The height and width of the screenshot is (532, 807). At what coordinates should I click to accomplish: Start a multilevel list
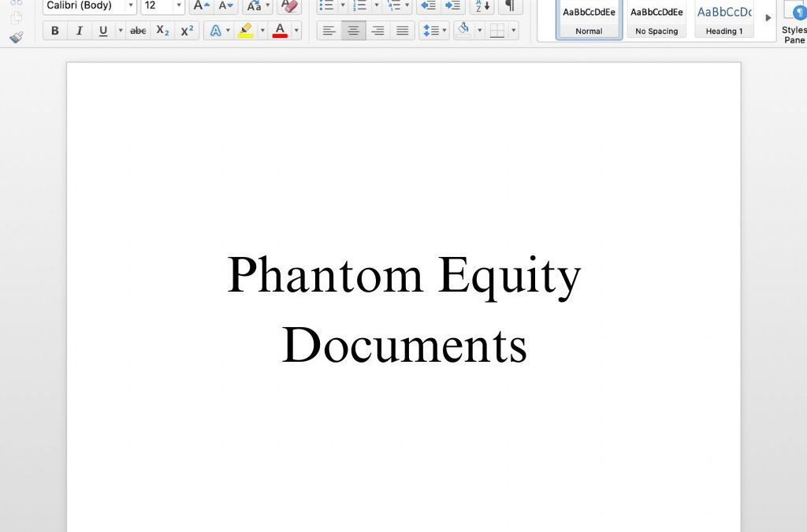(x=394, y=6)
